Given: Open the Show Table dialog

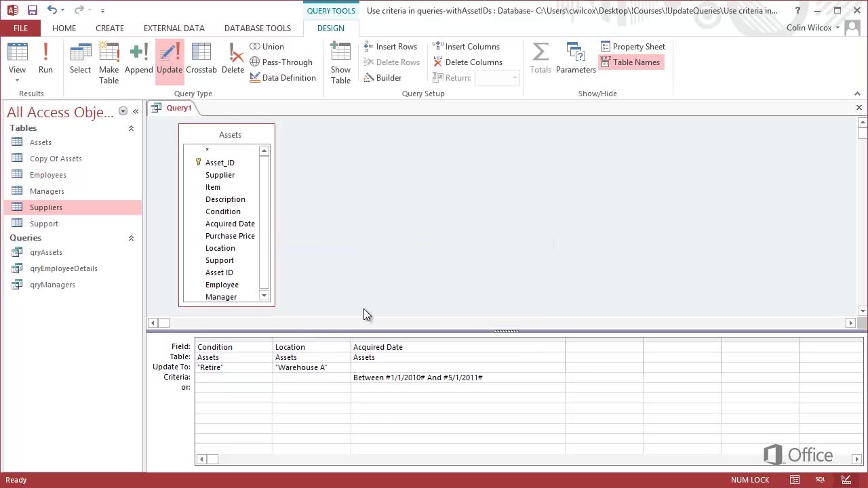Looking at the screenshot, I should tap(340, 62).
